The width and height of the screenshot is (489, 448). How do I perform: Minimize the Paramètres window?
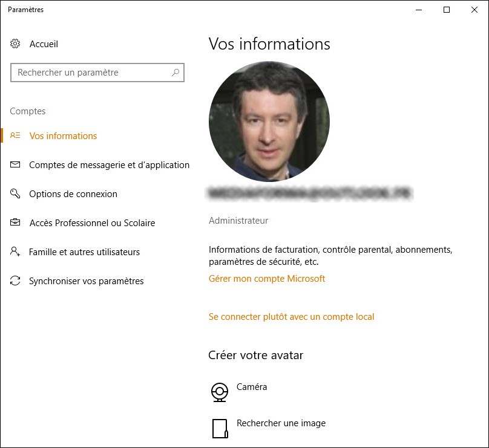pyautogui.click(x=419, y=10)
